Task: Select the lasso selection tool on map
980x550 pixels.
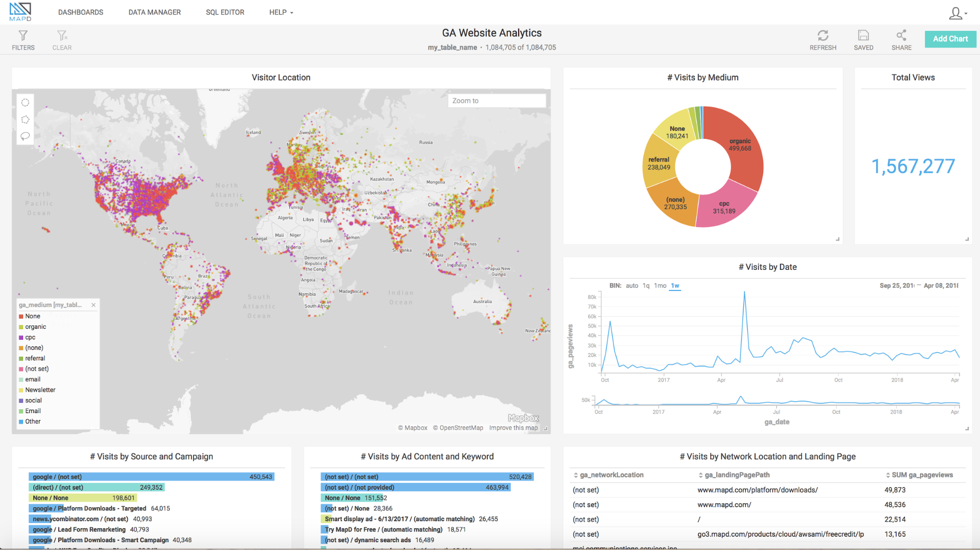Action: 25,136
